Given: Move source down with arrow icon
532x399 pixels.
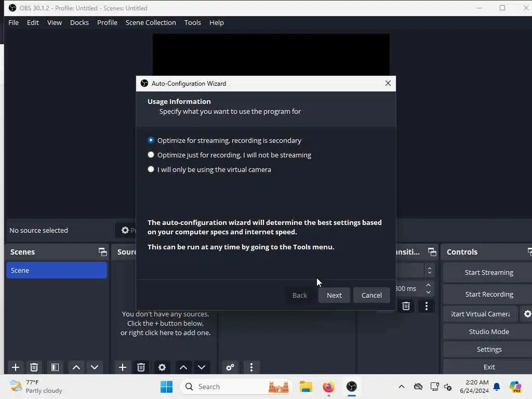Looking at the screenshot, I should coord(202,367).
